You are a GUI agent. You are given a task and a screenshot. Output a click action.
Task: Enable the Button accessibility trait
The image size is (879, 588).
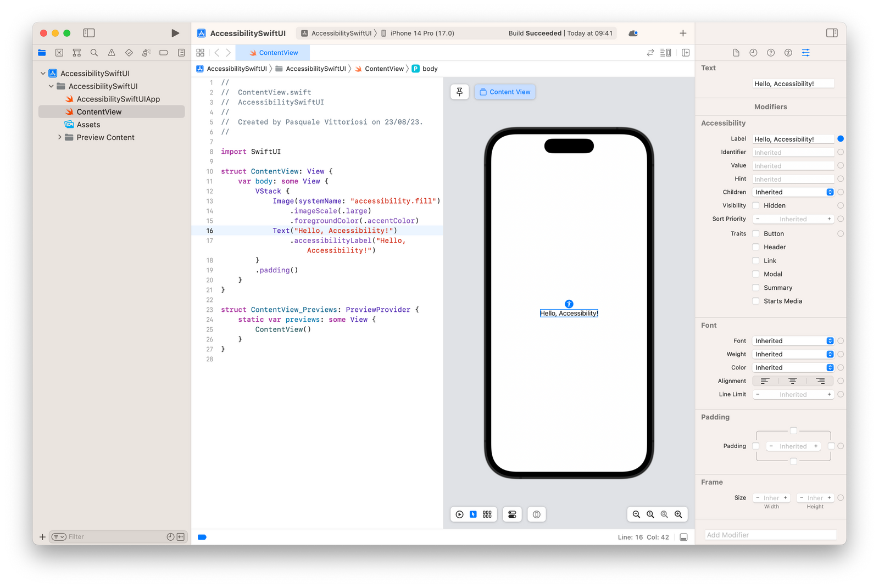tap(756, 233)
